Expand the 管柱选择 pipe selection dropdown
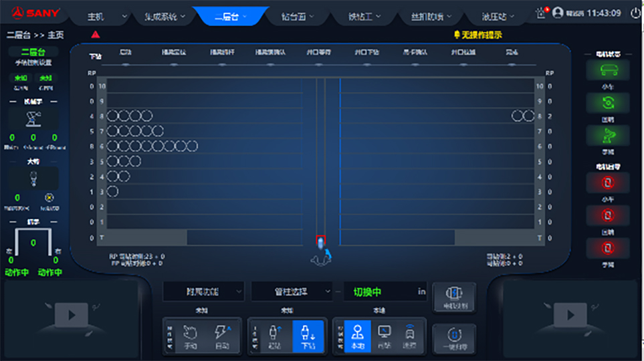This screenshot has height=361, width=644. point(291,291)
